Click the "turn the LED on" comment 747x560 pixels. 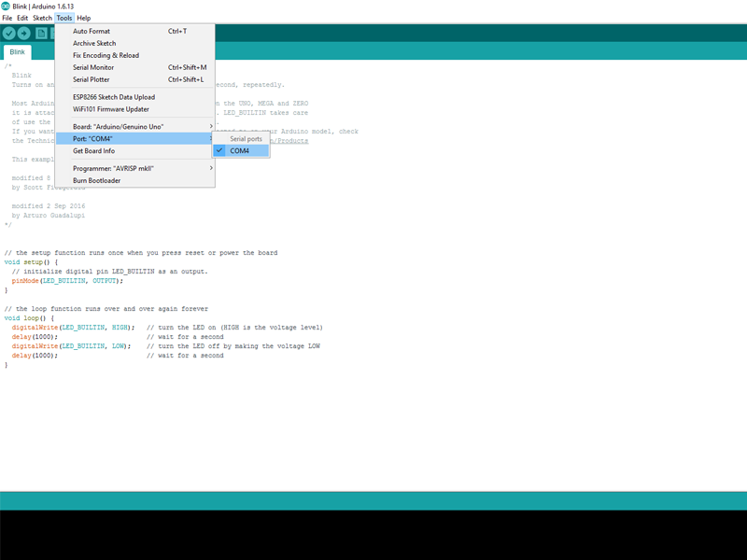234,328
